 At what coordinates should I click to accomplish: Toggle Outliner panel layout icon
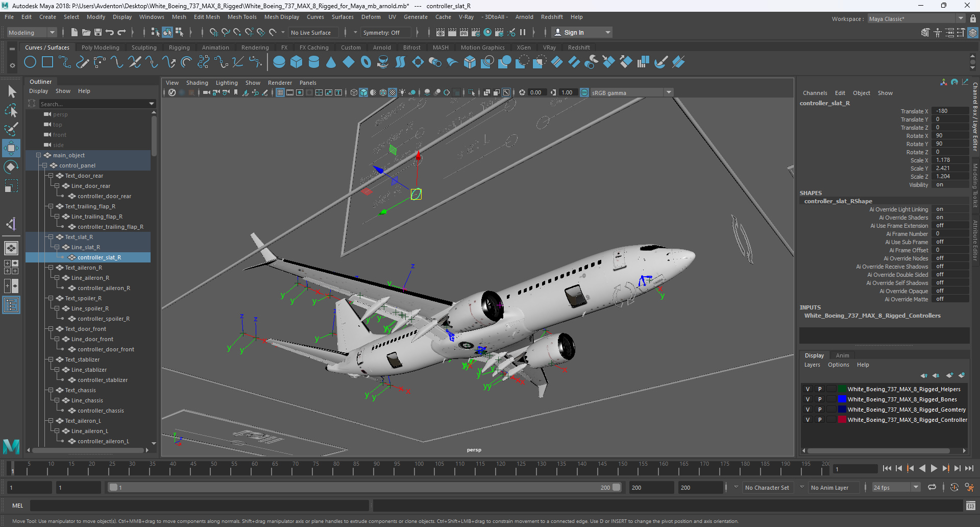point(11,305)
